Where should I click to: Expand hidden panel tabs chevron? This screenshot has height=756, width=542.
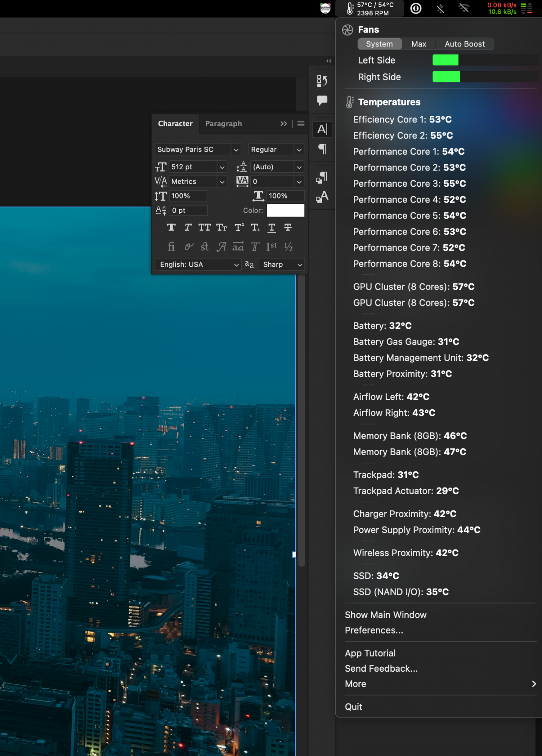click(284, 124)
